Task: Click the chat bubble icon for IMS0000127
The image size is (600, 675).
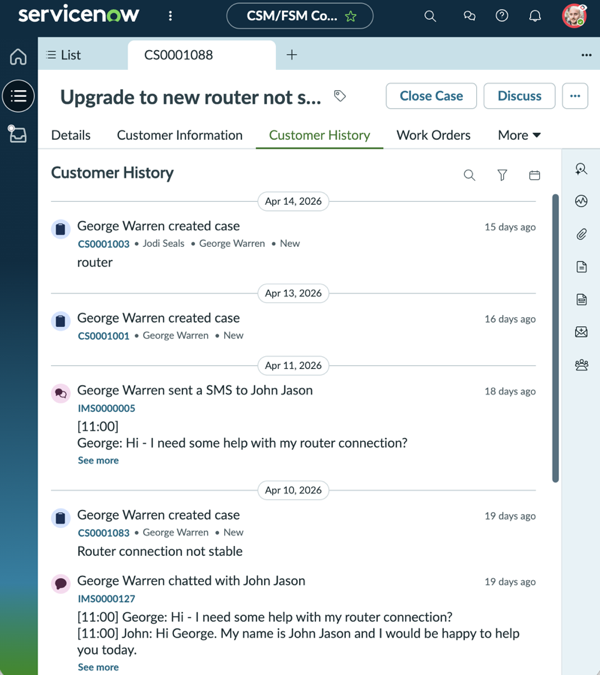Action: click(x=61, y=584)
